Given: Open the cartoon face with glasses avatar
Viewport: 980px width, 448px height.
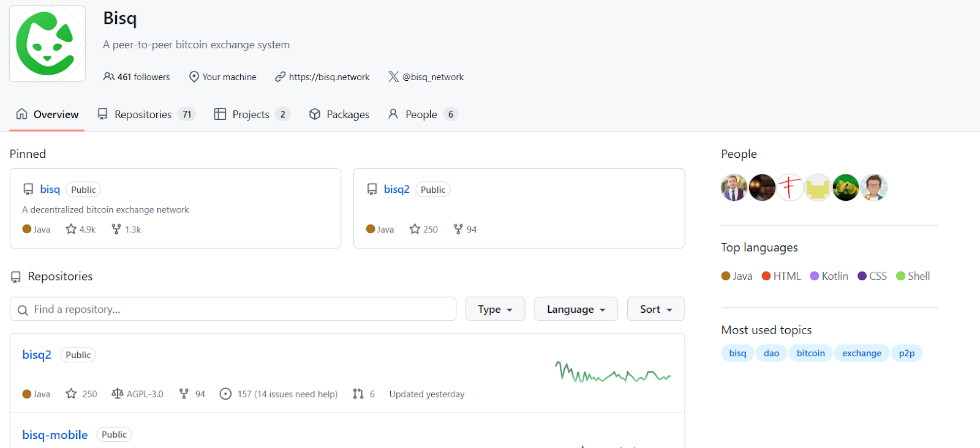Looking at the screenshot, I should point(874,187).
